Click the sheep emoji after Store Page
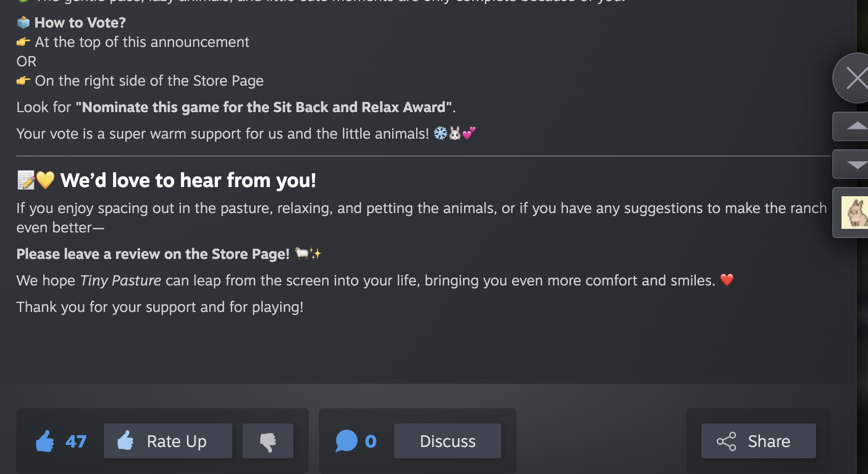Viewport: 868px width, 474px height. pos(302,253)
